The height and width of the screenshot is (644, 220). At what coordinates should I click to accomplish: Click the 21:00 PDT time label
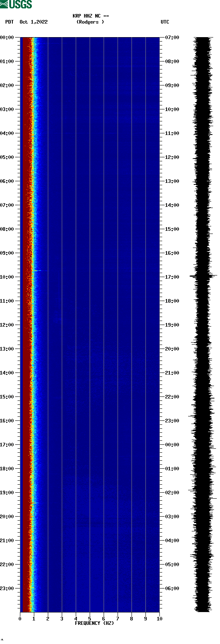[x=7, y=541]
